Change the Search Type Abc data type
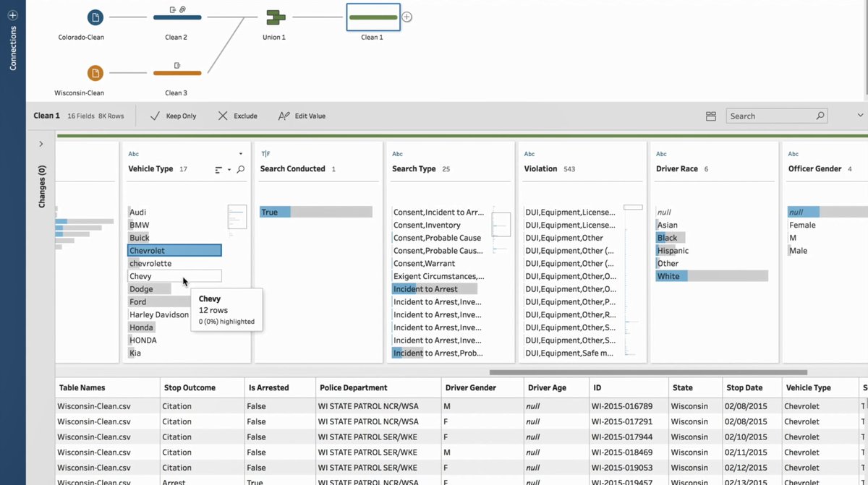This screenshot has height=485, width=868. tap(398, 154)
